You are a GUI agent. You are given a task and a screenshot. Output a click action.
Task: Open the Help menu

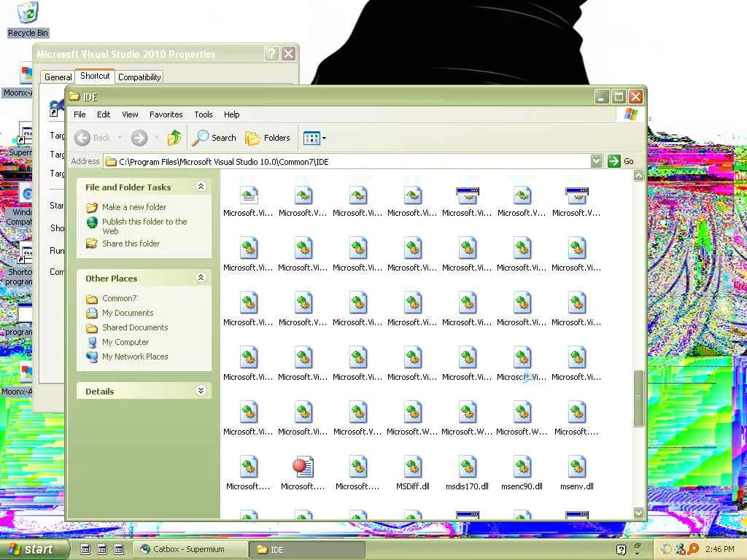[231, 114]
